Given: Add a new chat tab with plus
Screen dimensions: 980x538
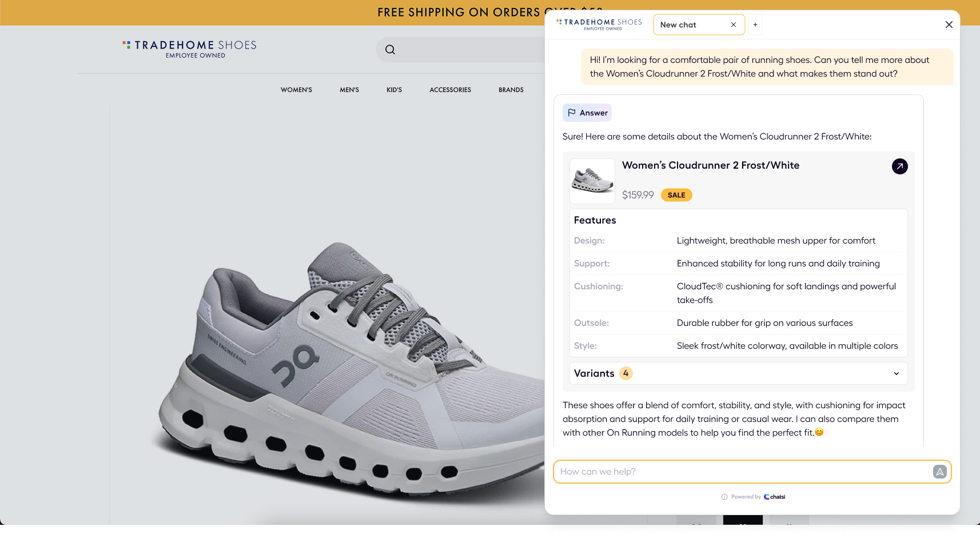Looking at the screenshot, I should 755,25.
